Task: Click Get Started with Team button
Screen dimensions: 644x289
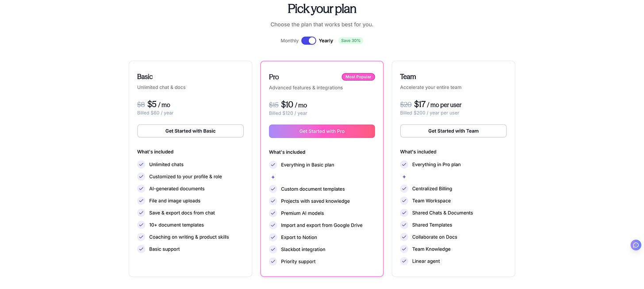Action: coord(453,131)
